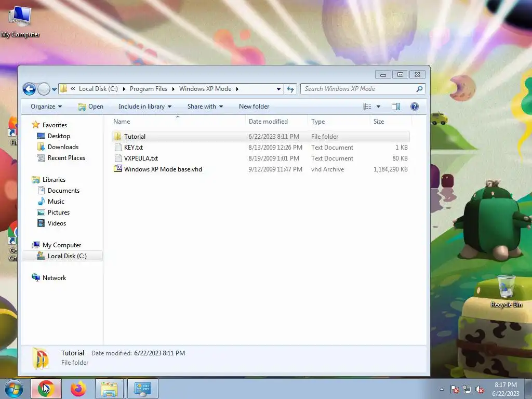Launch Firefox from the taskbar
The width and height of the screenshot is (532, 399).
pyautogui.click(x=78, y=389)
